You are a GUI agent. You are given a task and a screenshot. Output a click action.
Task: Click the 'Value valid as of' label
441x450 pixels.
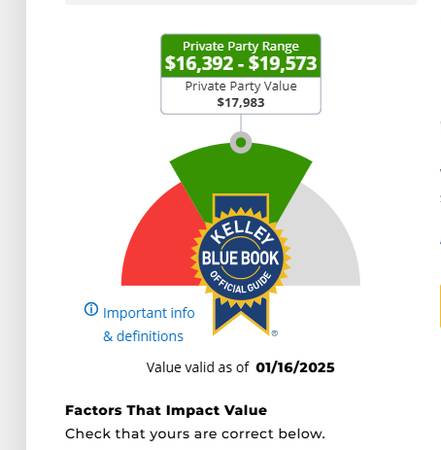coord(197,367)
